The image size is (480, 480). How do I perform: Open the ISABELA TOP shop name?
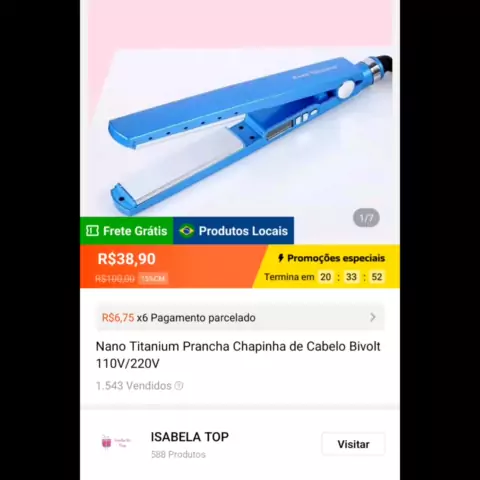click(x=190, y=437)
